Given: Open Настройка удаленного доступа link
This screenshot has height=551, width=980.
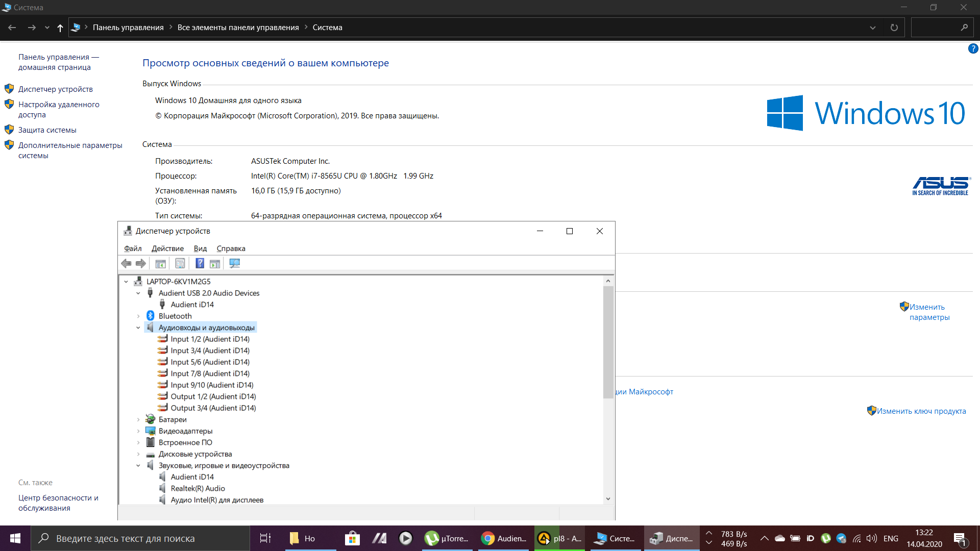Looking at the screenshot, I should [x=59, y=110].
